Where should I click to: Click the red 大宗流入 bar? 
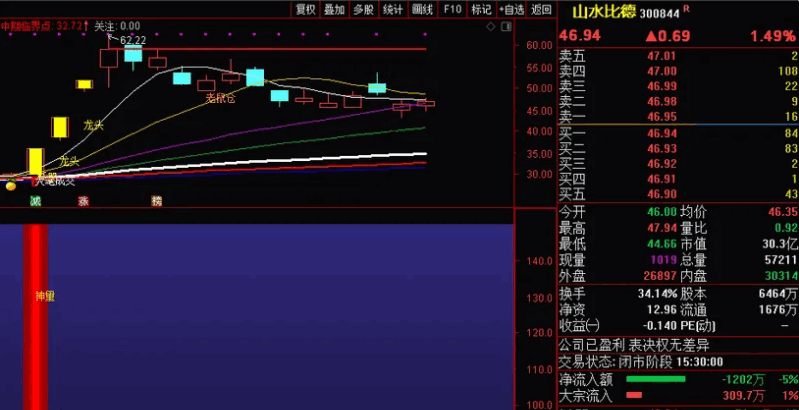pyautogui.click(x=633, y=395)
